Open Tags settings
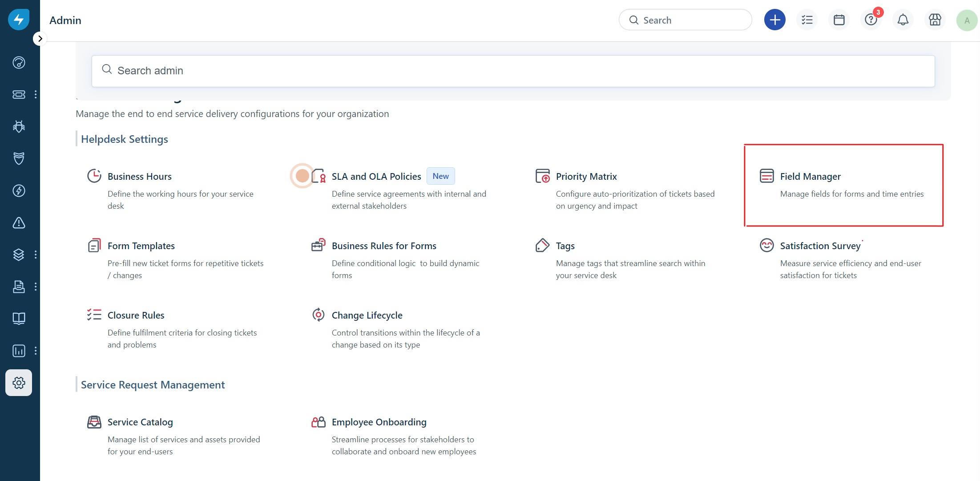The width and height of the screenshot is (980, 481). pos(565,246)
